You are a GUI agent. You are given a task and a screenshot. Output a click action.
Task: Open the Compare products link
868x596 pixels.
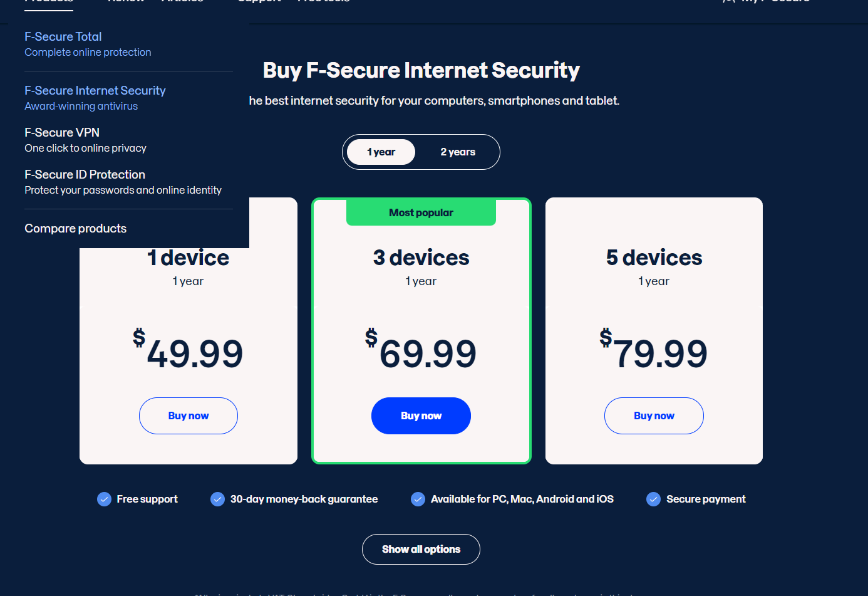(x=75, y=229)
